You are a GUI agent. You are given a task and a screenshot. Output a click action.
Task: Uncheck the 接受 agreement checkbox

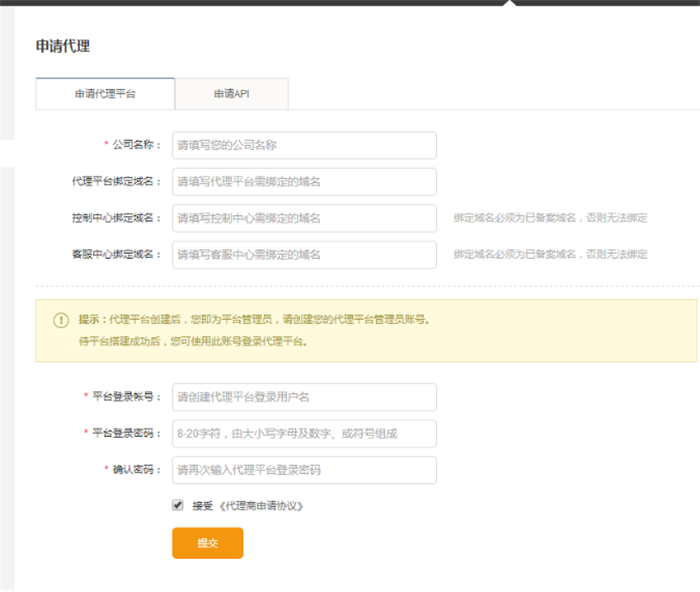(x=178, y=505)
